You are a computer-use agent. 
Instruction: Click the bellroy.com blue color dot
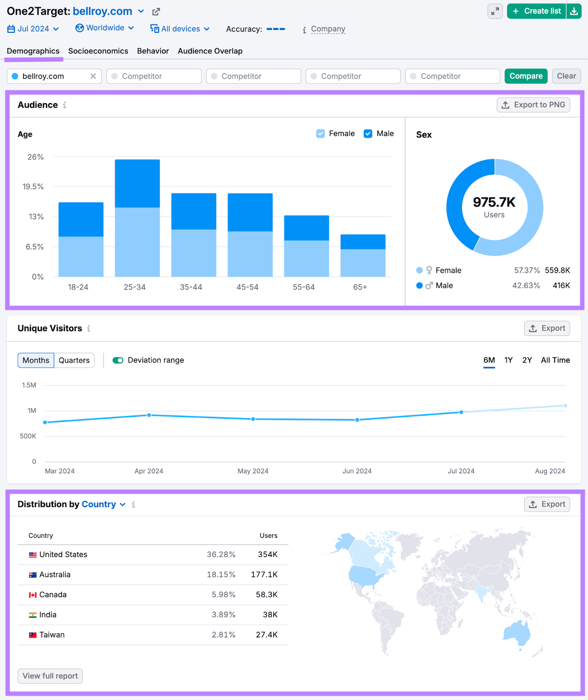pyautogui.click(x=15, y=76)
